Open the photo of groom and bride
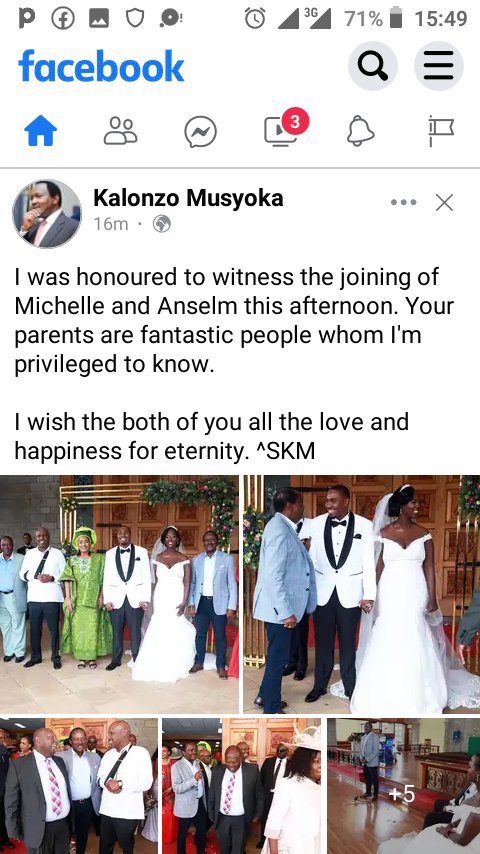This screenshot has width=480, height=854. pos(362,594)
